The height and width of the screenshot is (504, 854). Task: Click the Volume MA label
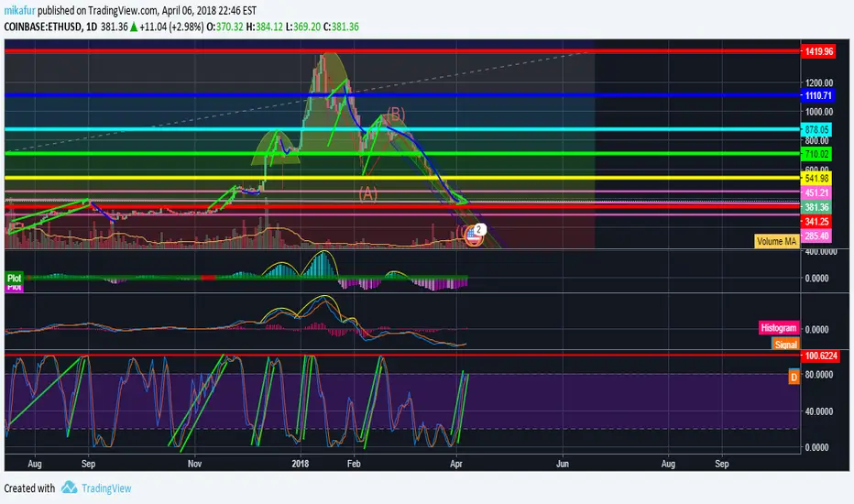777,241
